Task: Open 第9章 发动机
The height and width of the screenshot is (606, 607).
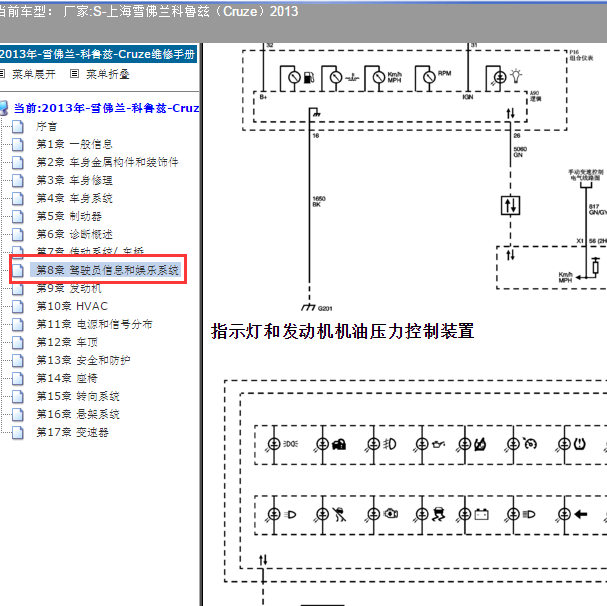Action: click(69, 288)
